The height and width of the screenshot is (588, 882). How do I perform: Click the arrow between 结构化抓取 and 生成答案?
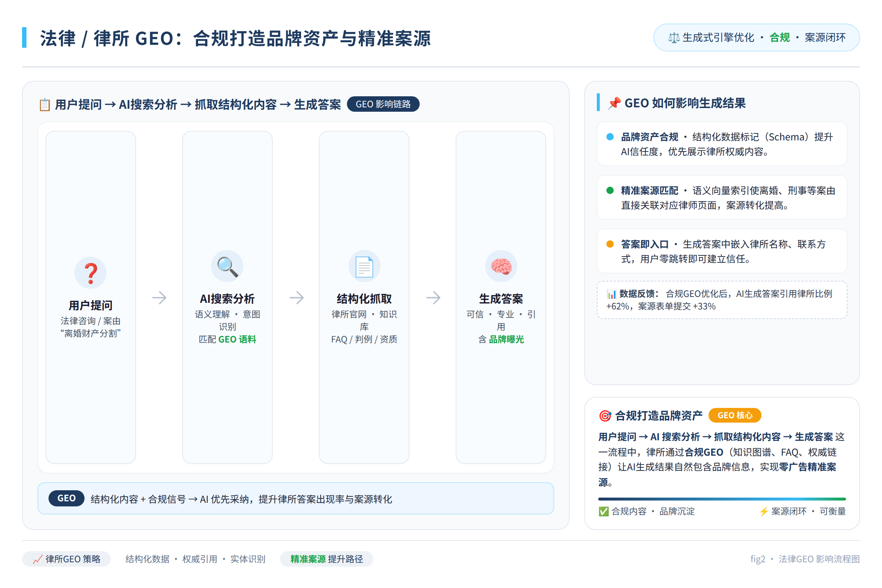(x=433, y=298)
